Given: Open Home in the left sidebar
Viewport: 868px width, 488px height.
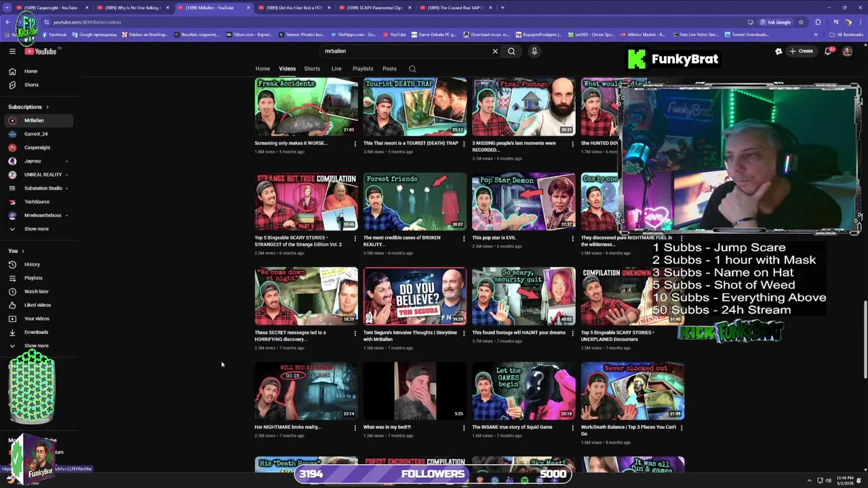Looking at the screenshot, I should [39, 71].
